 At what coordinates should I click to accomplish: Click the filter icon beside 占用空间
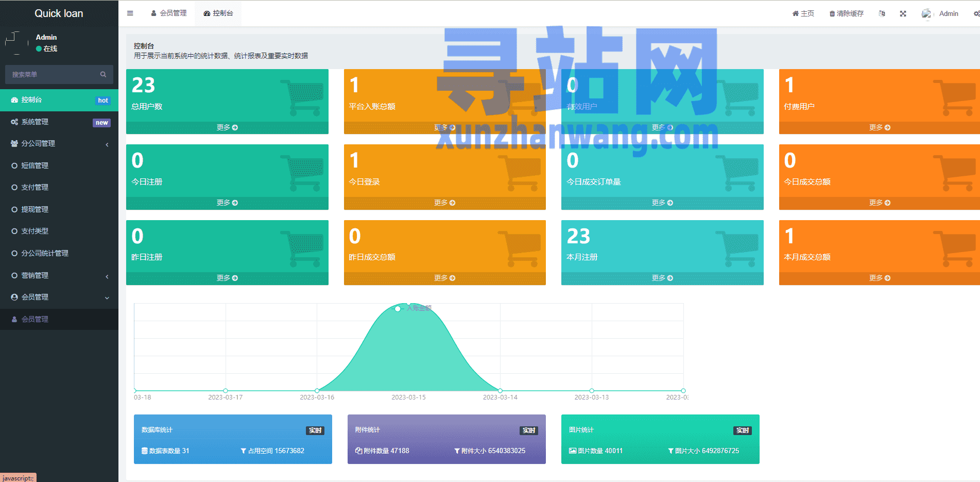pyautogui.click(x=244, y=451)
